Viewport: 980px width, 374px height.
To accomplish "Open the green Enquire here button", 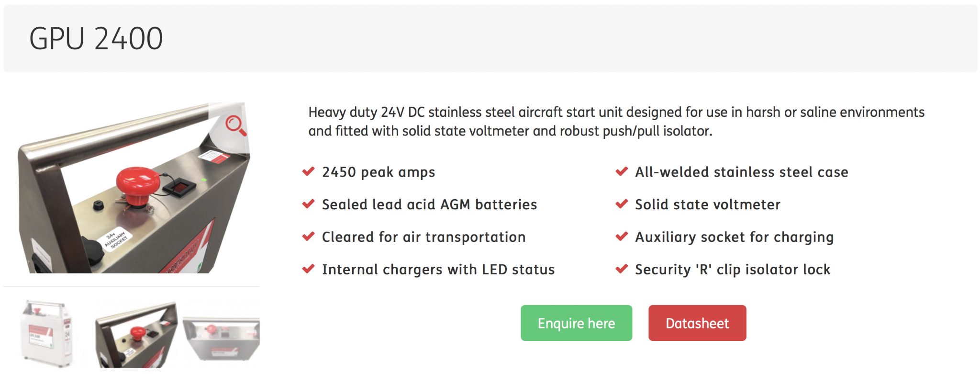I will click(x=576, y=323).
